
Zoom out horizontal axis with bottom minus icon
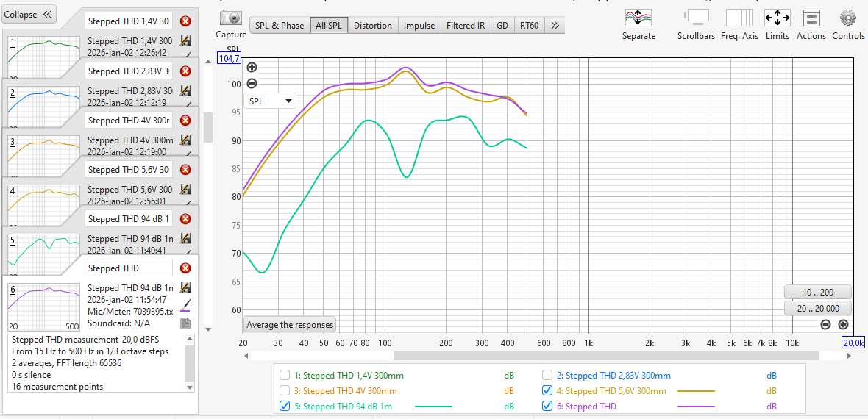tap(825, 325)
